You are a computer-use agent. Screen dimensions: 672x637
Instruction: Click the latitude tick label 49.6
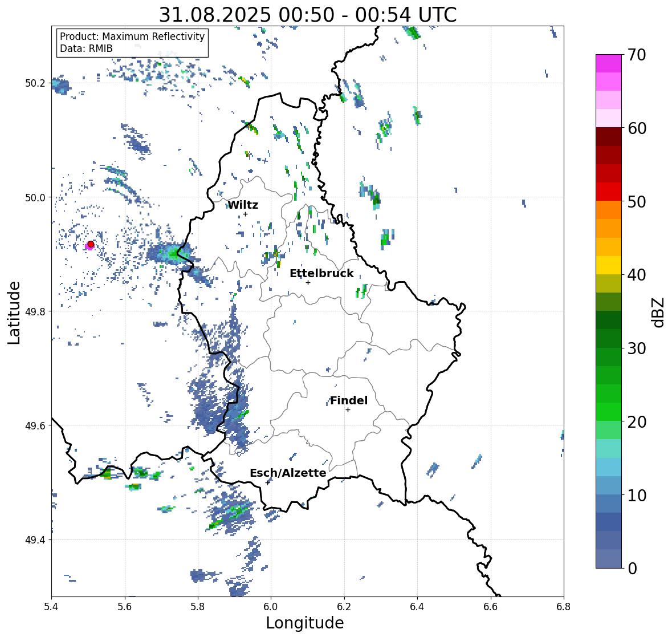coord(35,425)
